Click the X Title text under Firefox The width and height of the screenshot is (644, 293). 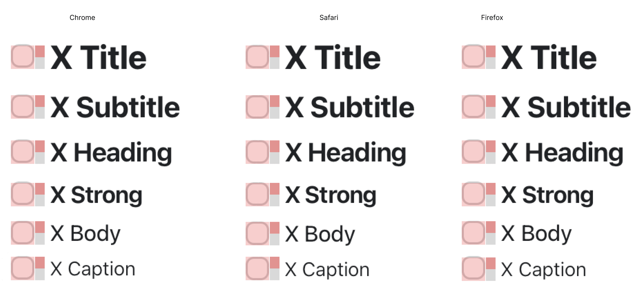pos(549,57)
